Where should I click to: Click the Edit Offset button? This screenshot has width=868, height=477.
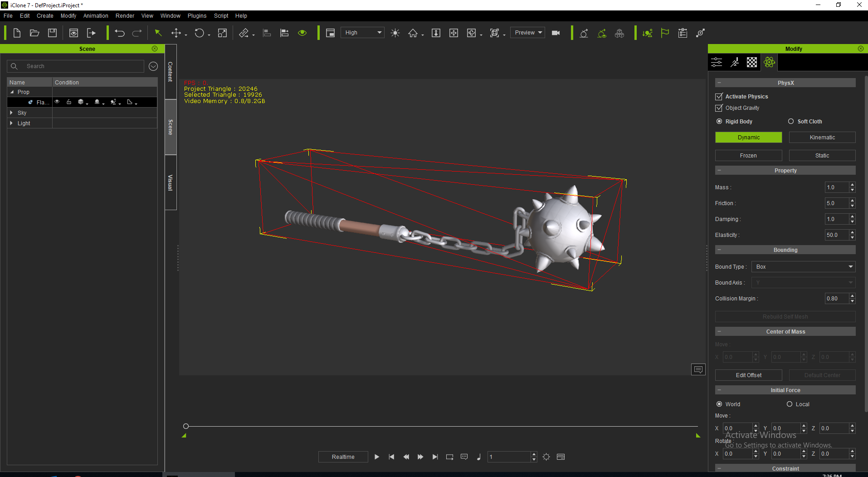click(748, 375)
